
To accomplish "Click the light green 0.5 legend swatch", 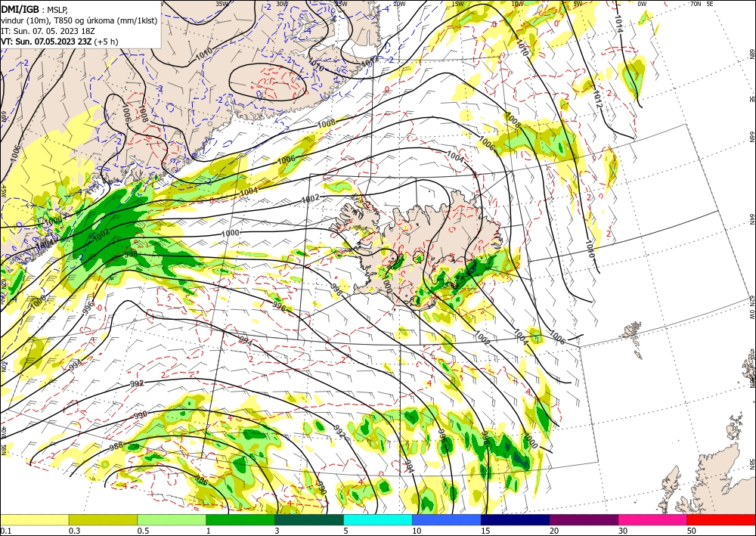I will (x=172, y=519).
